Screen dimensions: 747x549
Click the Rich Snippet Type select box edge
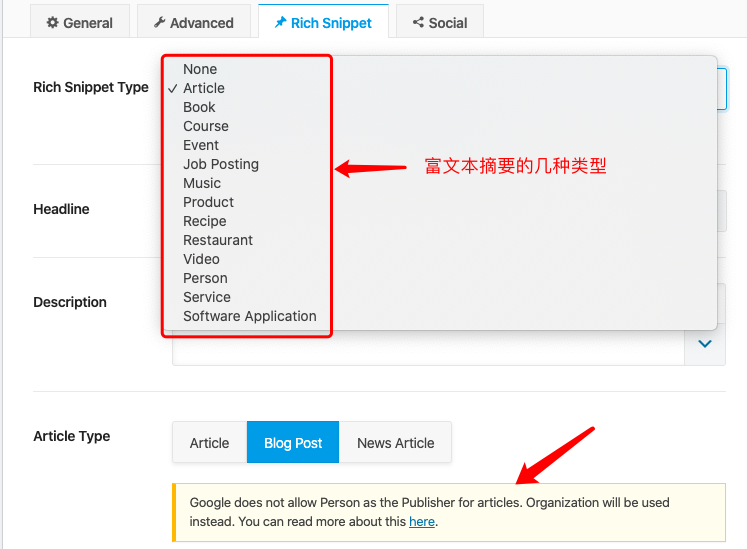tap(722, 89)
